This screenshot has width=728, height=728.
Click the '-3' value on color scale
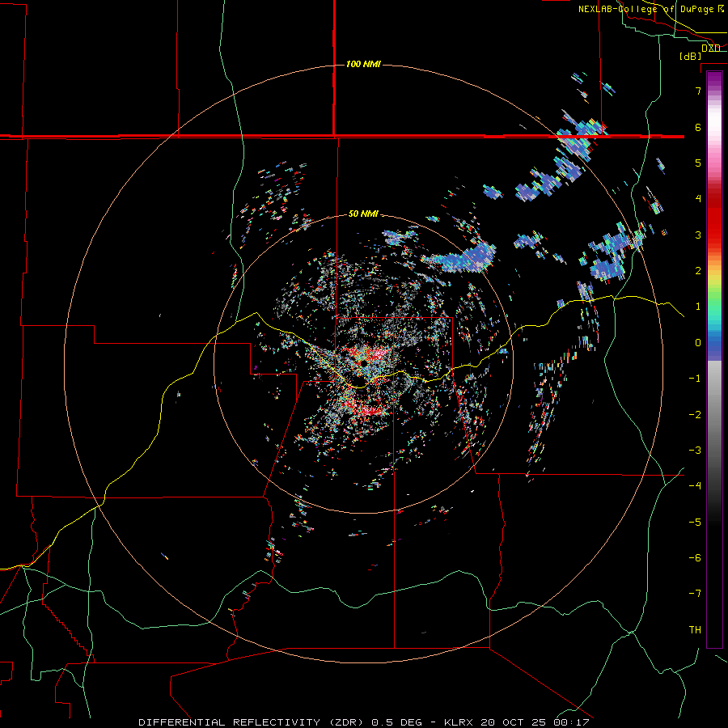695,451
